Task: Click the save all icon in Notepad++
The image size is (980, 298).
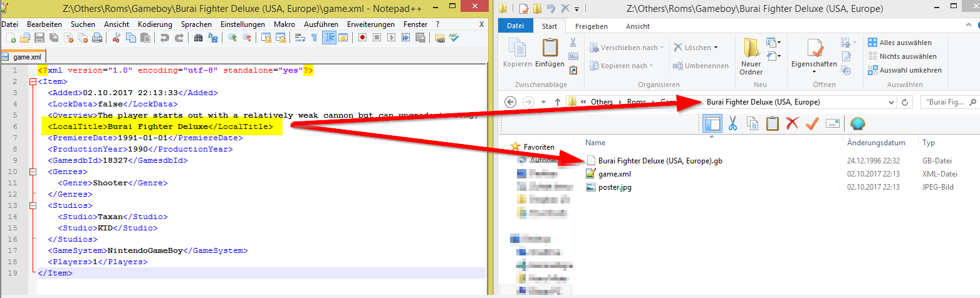Action: coord(54,38)
